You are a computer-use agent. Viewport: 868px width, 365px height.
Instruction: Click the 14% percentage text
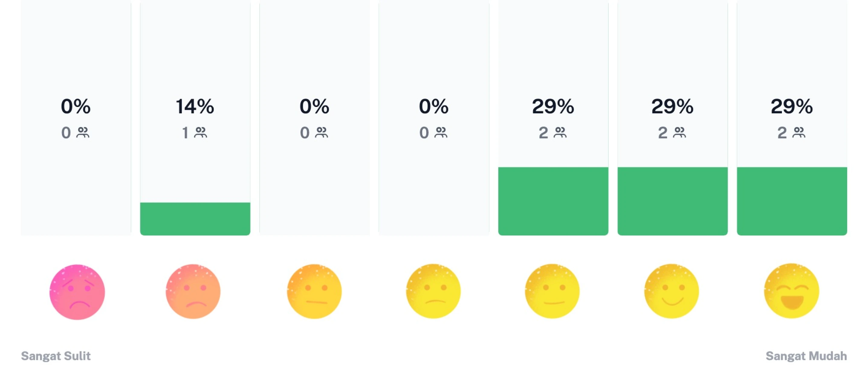(x=195, y=106)
